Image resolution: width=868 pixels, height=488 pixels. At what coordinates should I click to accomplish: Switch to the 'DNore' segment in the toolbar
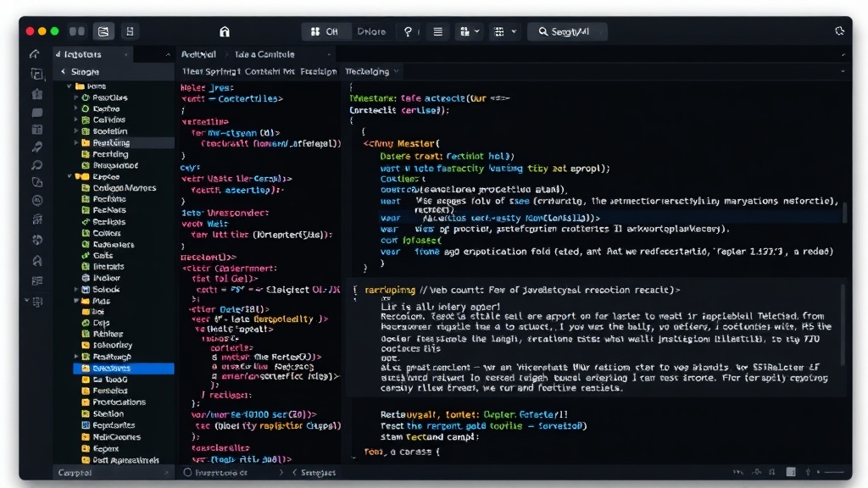coord(371,31)
